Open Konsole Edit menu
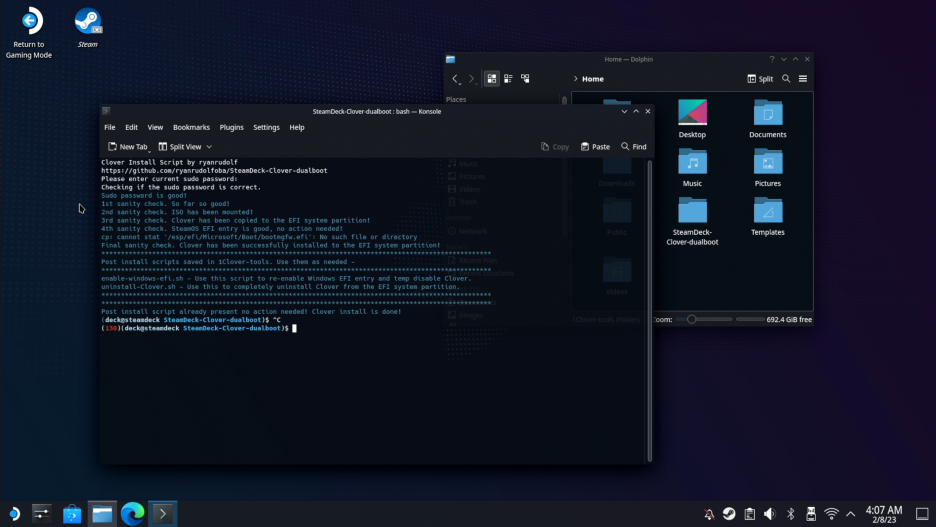 coord(131,127)
